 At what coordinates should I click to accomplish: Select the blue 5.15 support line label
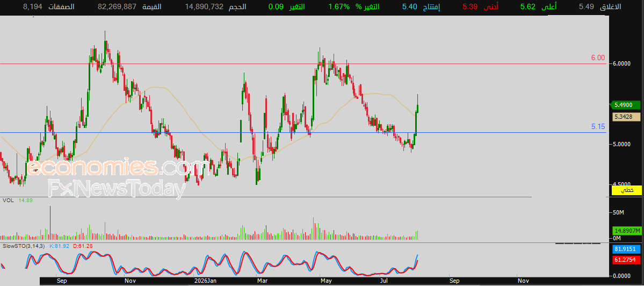598,127
